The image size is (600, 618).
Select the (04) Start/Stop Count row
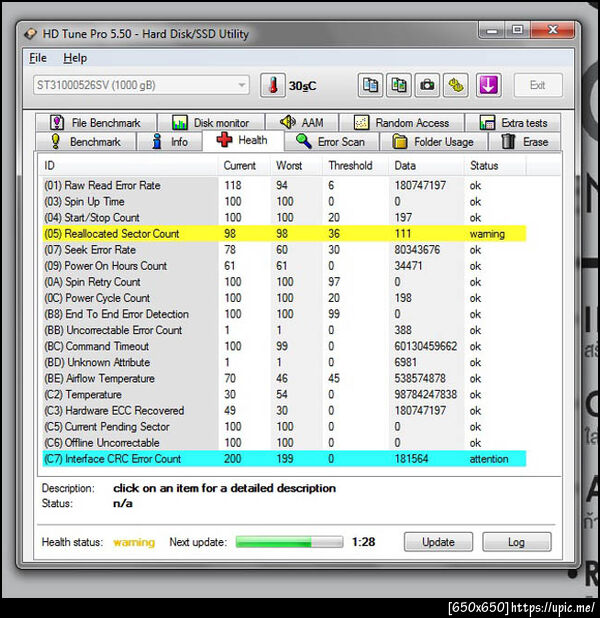pyautogui.click(x=284, y=218)
